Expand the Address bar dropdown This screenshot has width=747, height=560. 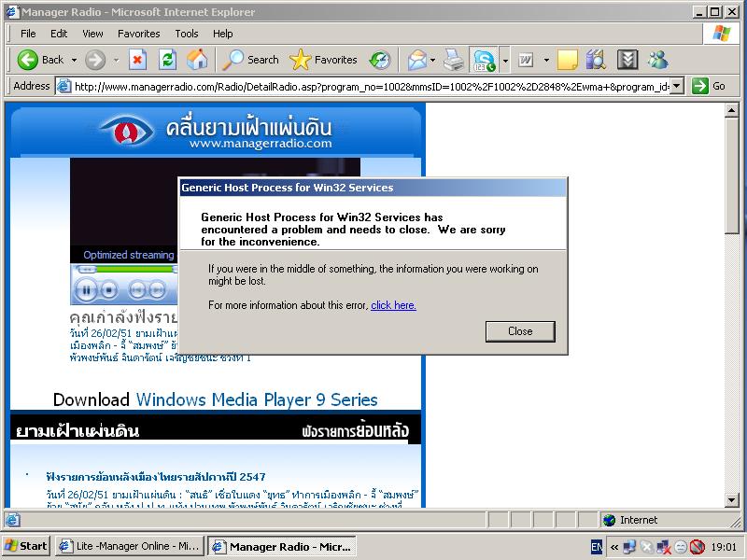678,86
